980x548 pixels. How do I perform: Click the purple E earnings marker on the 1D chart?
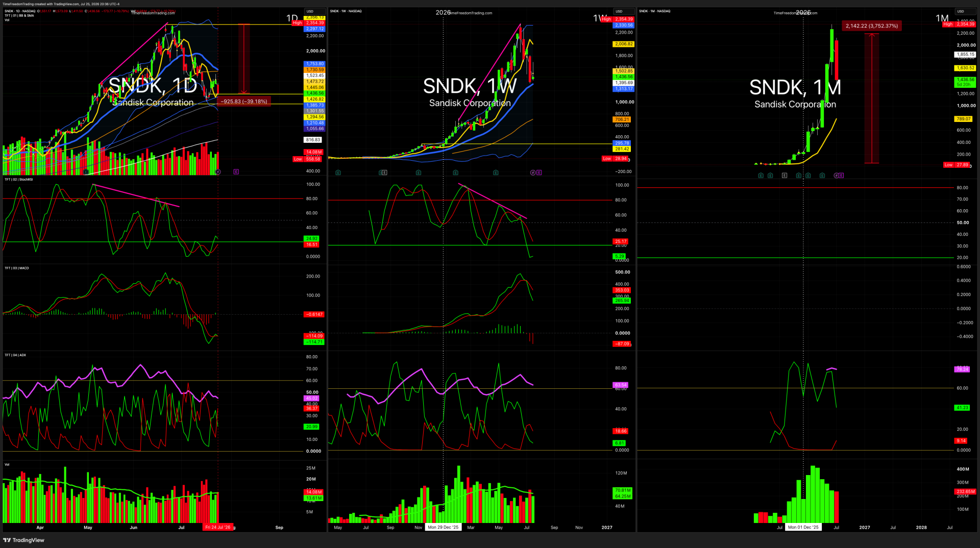236,172
